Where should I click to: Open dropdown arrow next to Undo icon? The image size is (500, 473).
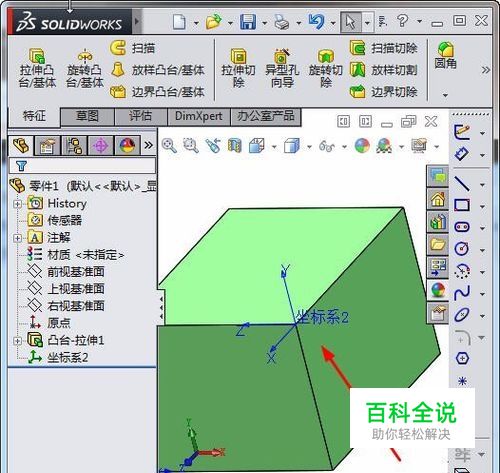(x=333, y=23)
